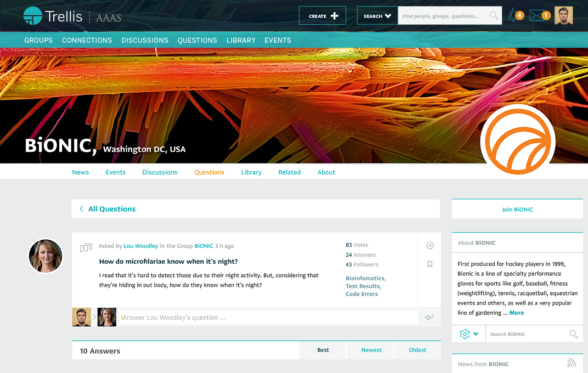Click Lou Woodley's large profile photo

45,256
